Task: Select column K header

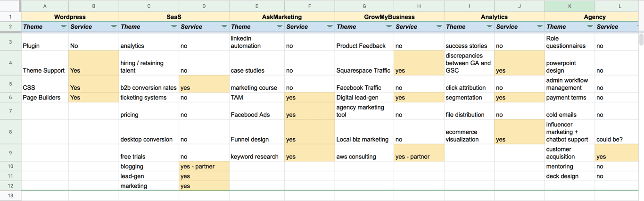Action: point(570,6)
